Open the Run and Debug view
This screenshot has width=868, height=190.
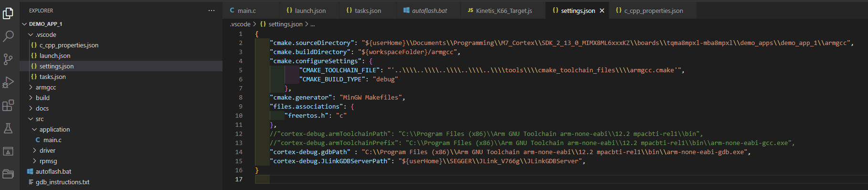[8, 82]
